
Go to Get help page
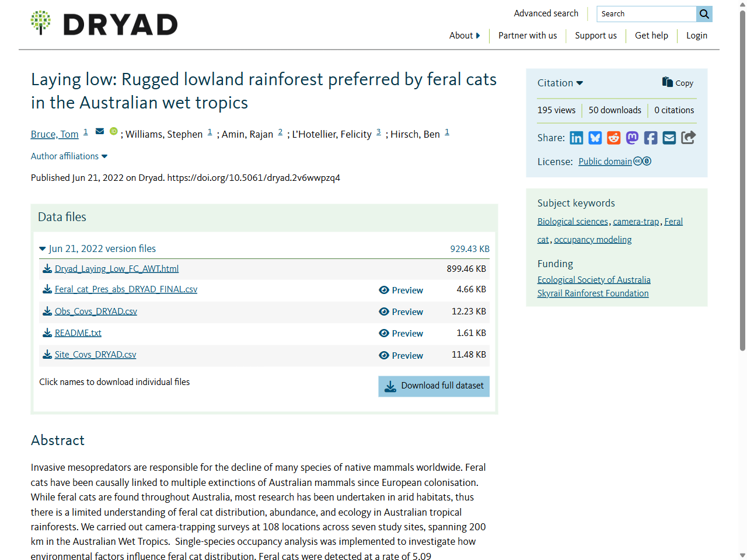[x=651, y=36]
